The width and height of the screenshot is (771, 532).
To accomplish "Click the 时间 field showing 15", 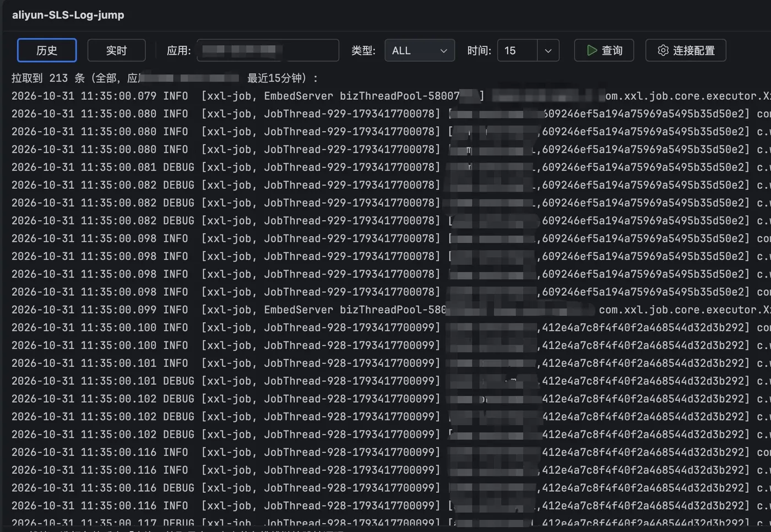I will click(517, 51).
